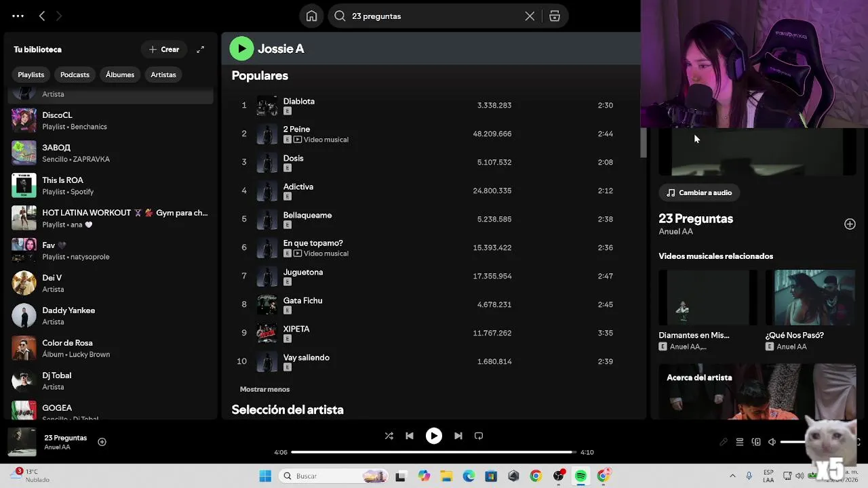Click the main play button in player bar

pyautogui.click(x=434, y=436)
